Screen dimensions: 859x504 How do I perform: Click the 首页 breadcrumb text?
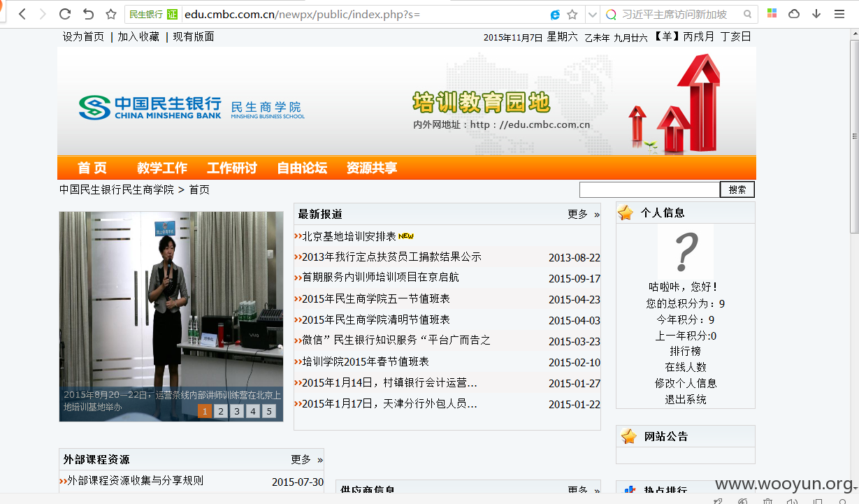click(199, 189)
